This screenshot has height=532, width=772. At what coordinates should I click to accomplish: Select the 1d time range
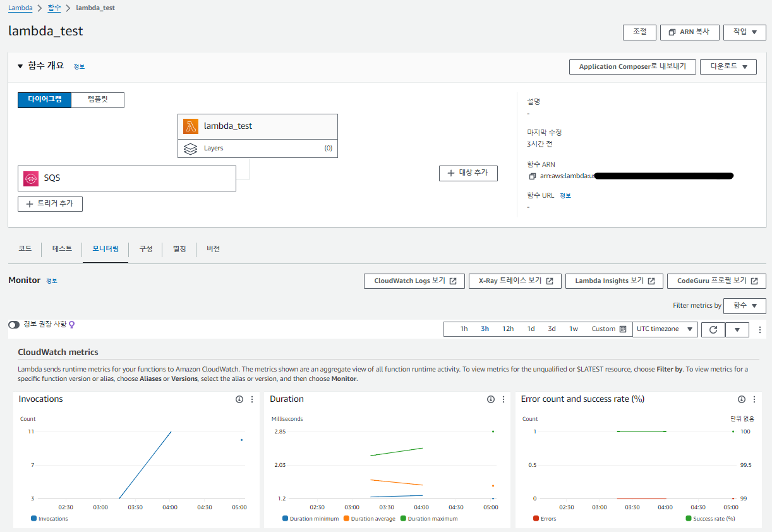(x=531, y=329)
